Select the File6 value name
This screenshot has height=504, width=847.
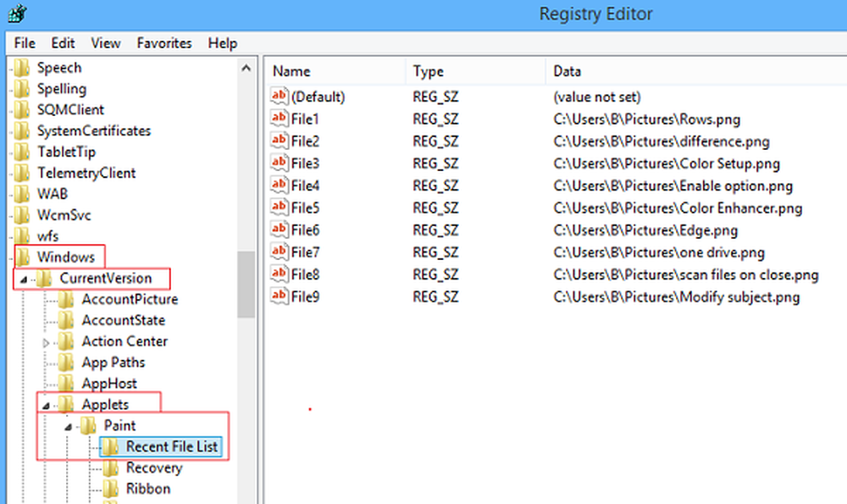point(305,230)
